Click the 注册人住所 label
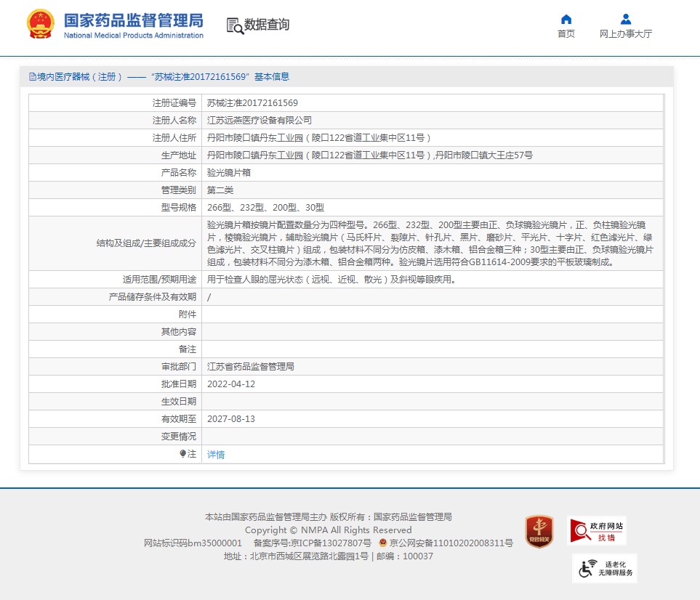 pyautogui.click(x=174, y=138)
